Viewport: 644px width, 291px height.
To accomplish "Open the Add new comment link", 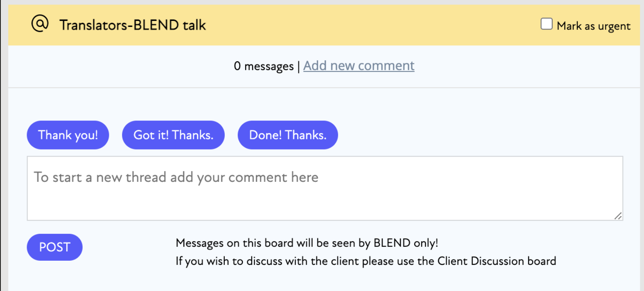I will (x=359, y=65).
